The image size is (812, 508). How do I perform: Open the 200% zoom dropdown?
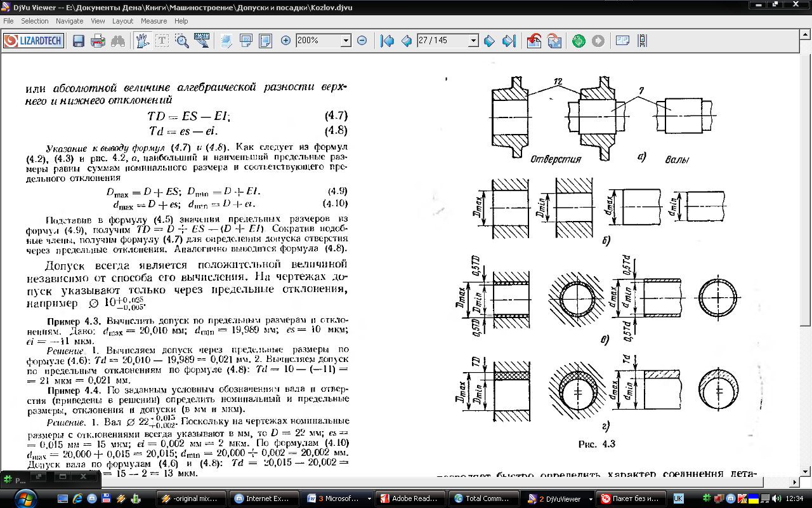(x=346, y=41)
